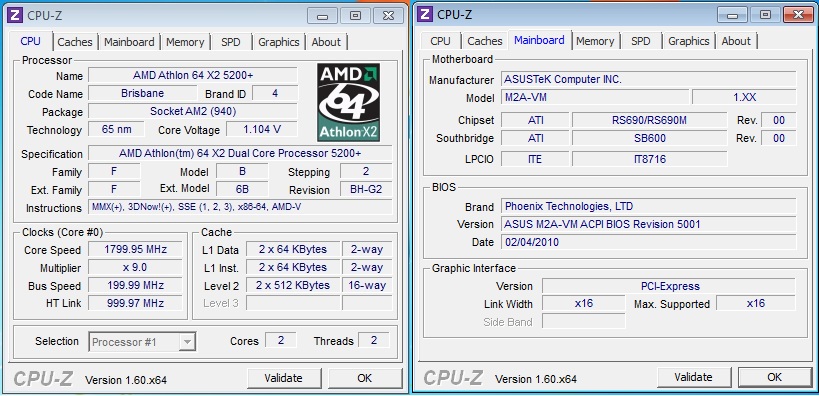Click the Southbridge value SB600
Viewport: 819px width, 396px height.
point(649,138)
